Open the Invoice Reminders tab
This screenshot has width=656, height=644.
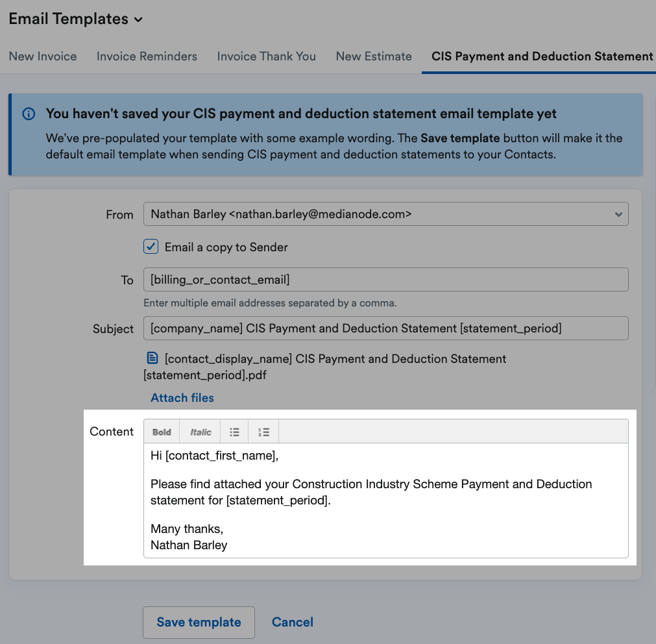click(x=147, y=56)
